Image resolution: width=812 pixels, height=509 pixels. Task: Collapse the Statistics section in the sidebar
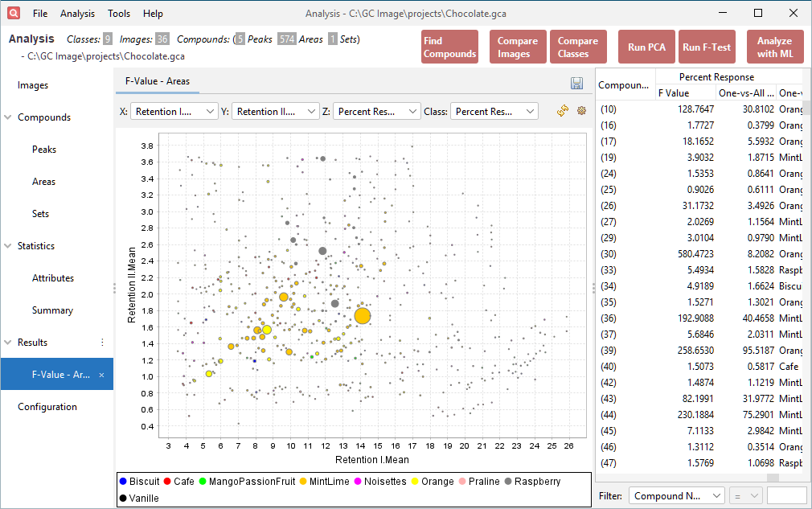(x=8, y=245)
